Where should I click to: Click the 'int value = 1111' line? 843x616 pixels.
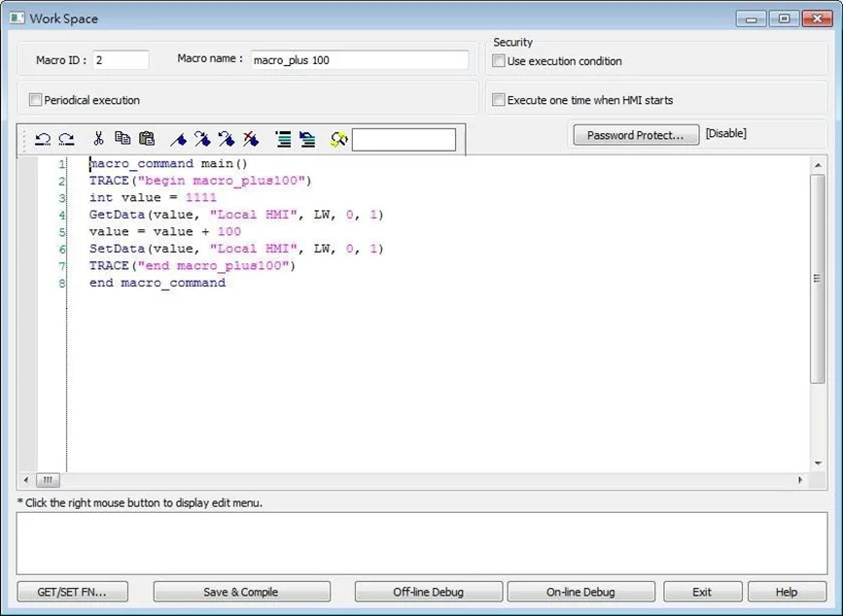tap(153, 197)
